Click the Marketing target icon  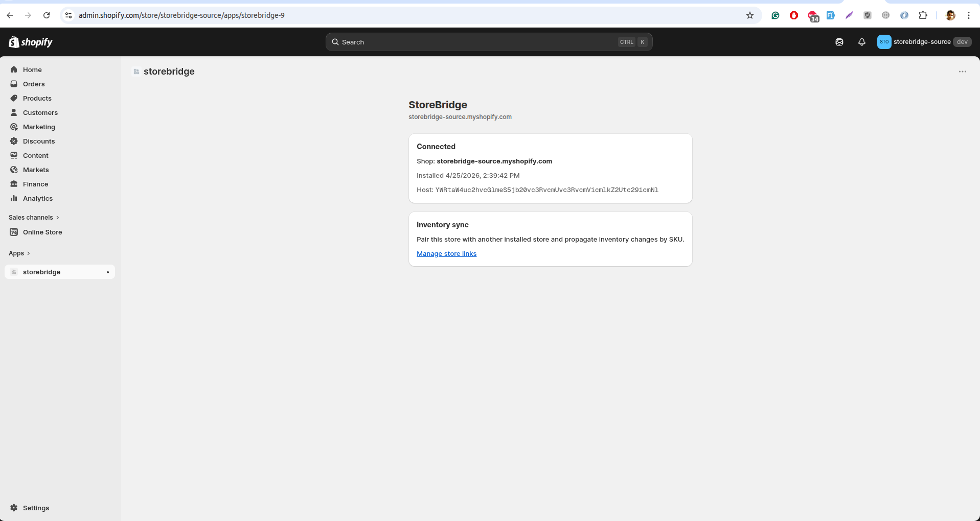[x=14, y=127]
